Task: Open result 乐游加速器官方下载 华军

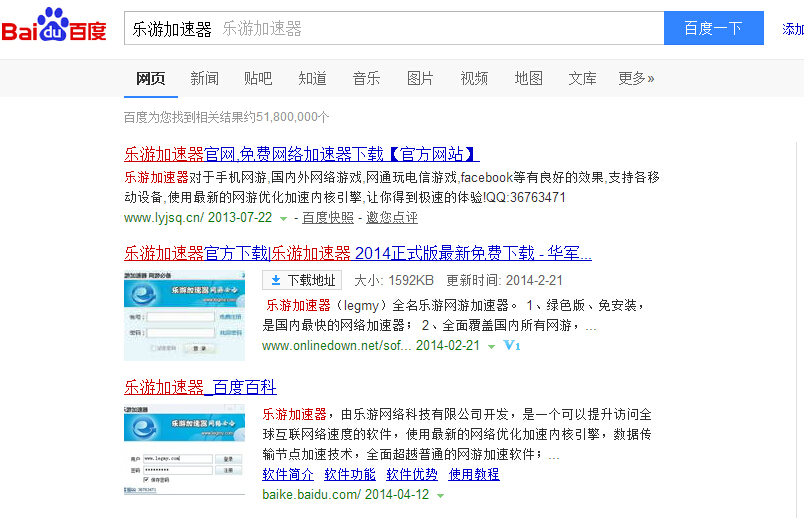Action: pos(358,253)
